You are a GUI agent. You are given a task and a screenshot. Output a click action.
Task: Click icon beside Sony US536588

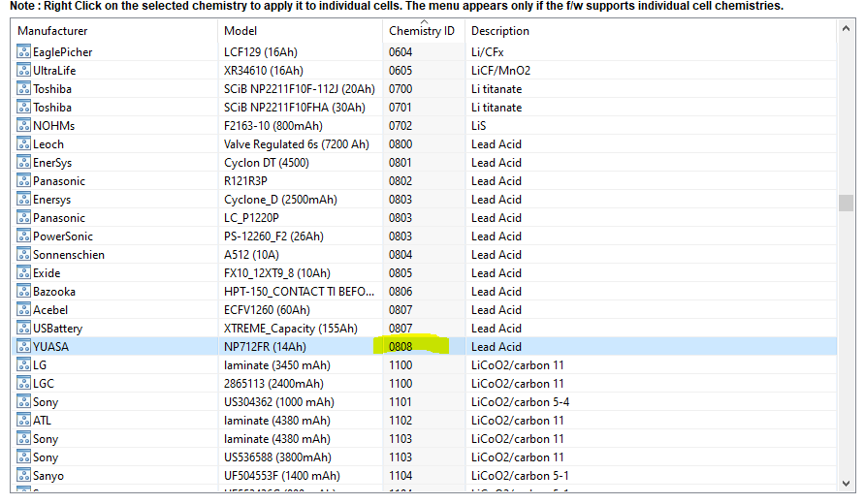click(x=23, y=457)
